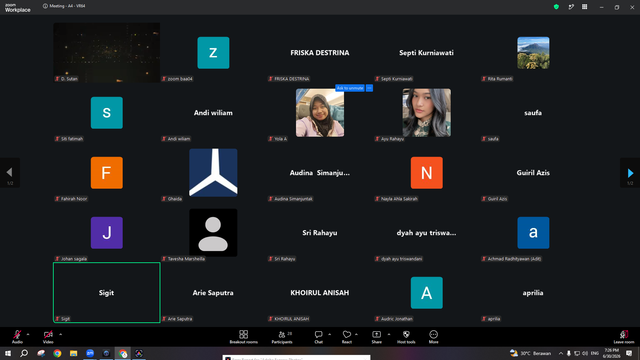The width and height of the screenshot is (640, 360).
Task: Open Host tools
Action: click(406, 337)
